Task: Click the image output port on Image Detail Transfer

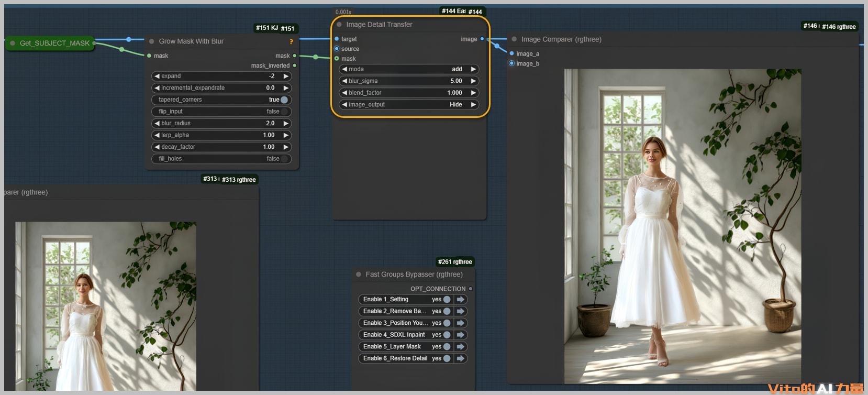Action: pyautogui.click(x=482, y=39)
